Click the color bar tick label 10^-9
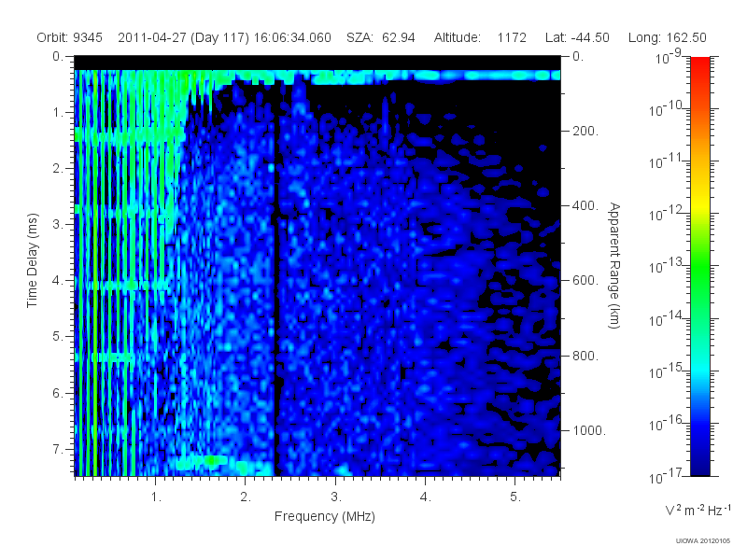747x560 pixels. 669,58
